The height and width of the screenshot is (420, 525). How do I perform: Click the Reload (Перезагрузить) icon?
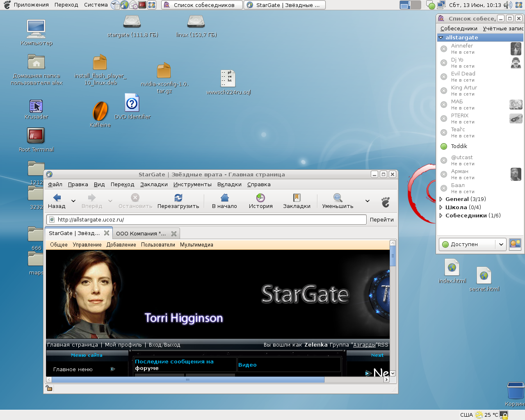178,198
